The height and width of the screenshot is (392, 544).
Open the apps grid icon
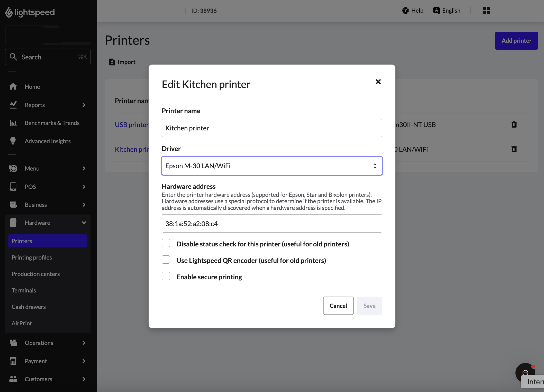point(486,11)
